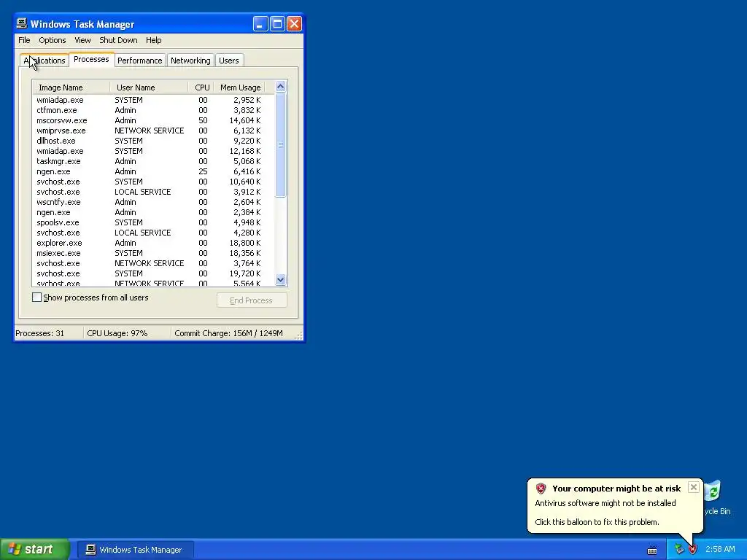This screenshot has width=747, height=560.
Task: Switch to the Applications tab
Action: pyautogui.click(x=44, y=61)
